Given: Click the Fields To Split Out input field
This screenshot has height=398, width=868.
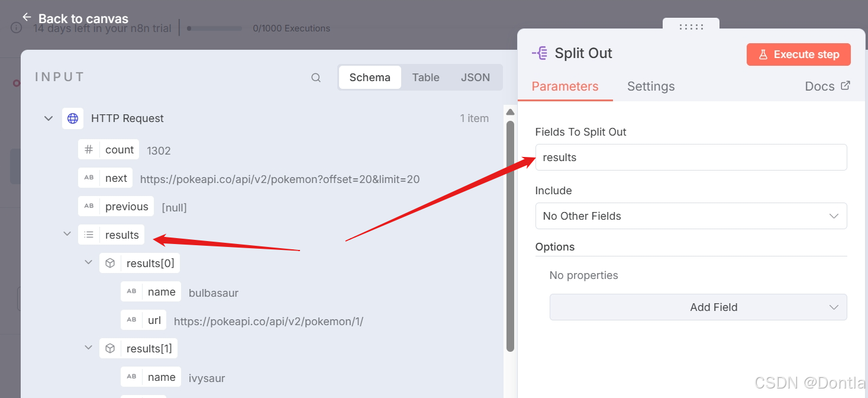Looking at the screenshot, I should [x=691, y=158].
